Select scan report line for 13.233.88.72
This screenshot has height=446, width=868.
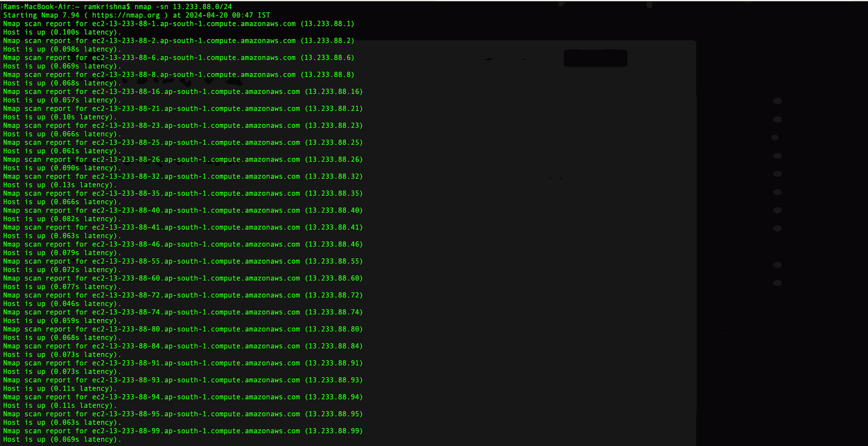(183, 295)
